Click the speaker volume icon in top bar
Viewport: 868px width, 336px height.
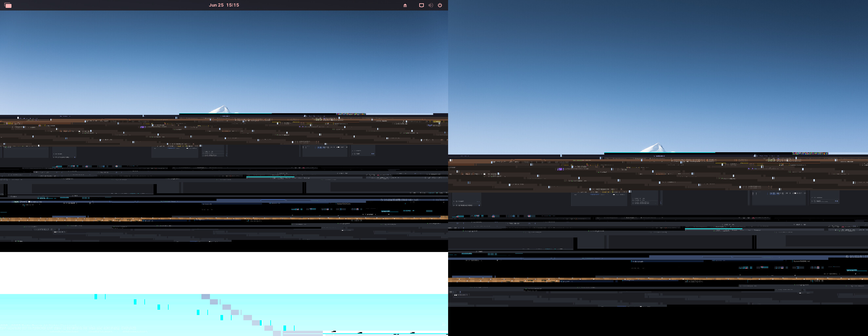point(431,5)
